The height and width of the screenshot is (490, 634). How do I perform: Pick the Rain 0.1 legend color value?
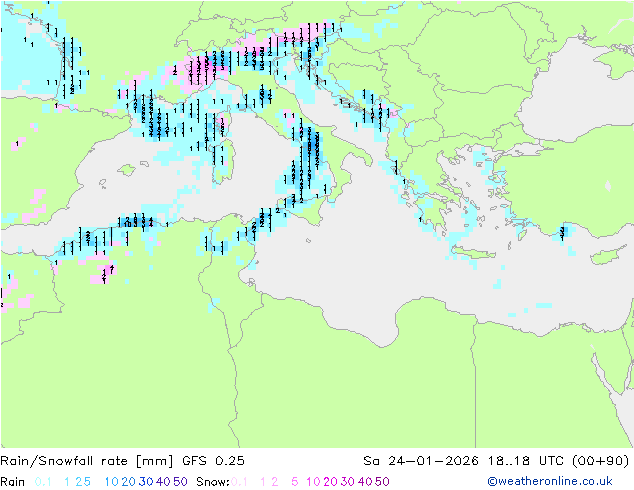43,482
